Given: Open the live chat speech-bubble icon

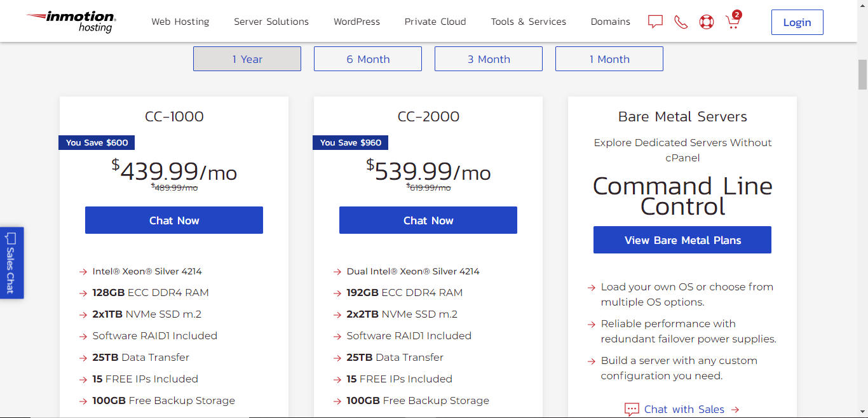Looking at the screenshot, I should (x=655, y=22).
